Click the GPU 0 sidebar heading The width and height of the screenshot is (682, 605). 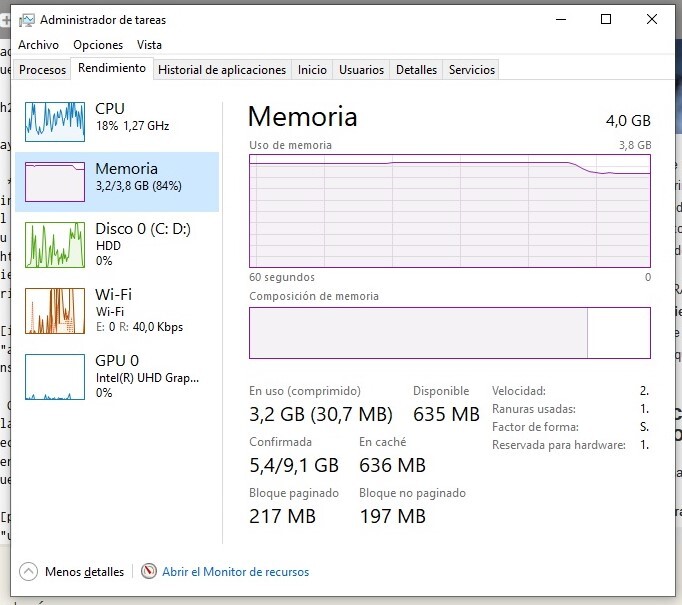tap(117, 361)
